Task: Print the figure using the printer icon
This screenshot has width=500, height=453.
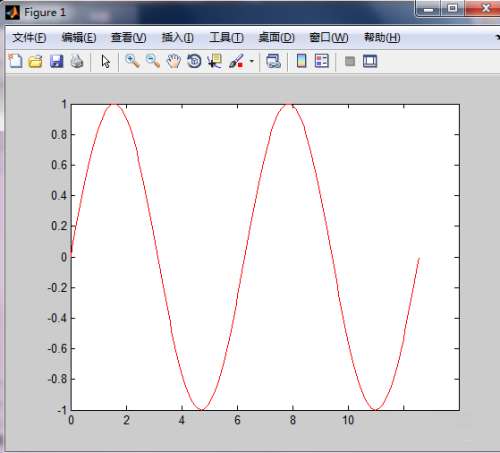Action: point(77,62)
